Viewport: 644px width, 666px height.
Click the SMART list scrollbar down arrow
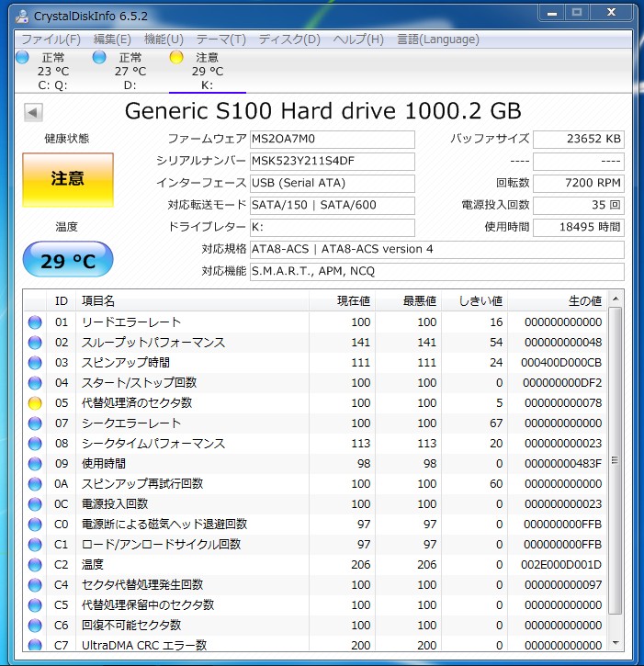(x=616, y=643)
